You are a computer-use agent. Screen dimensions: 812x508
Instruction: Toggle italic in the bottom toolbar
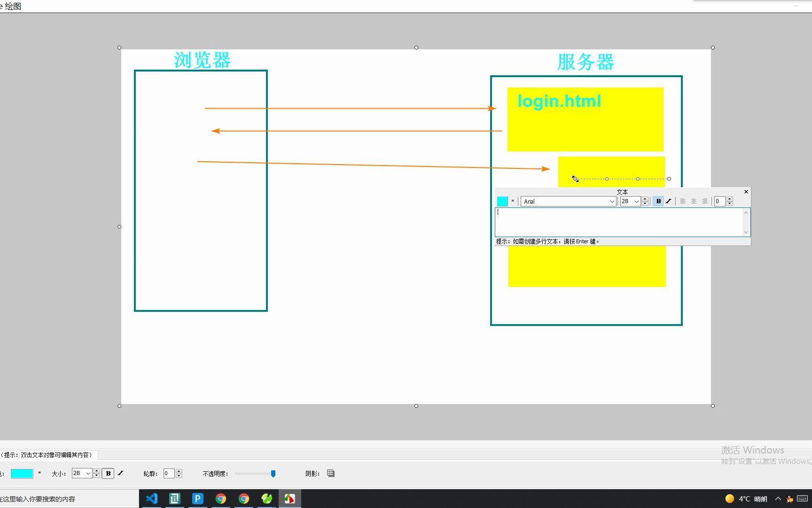(120, 473)
